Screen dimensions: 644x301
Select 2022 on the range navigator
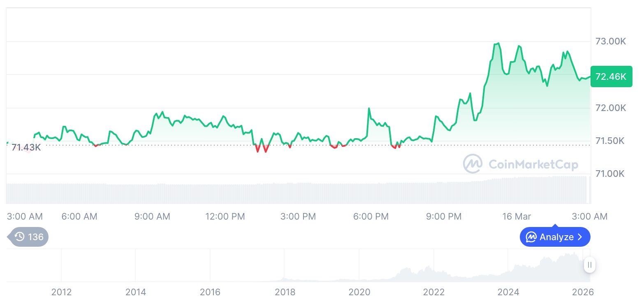click(434, 292)
